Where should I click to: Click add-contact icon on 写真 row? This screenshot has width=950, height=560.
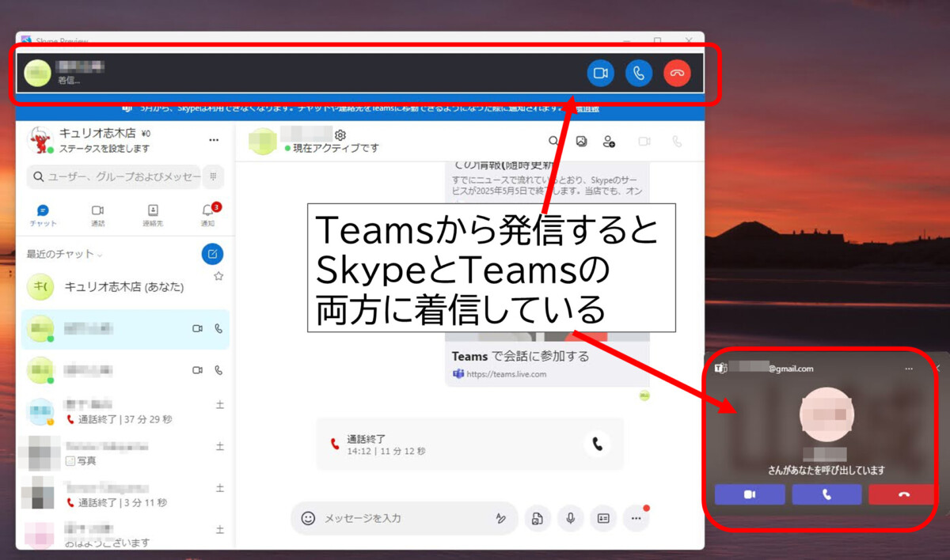(219, 447)
